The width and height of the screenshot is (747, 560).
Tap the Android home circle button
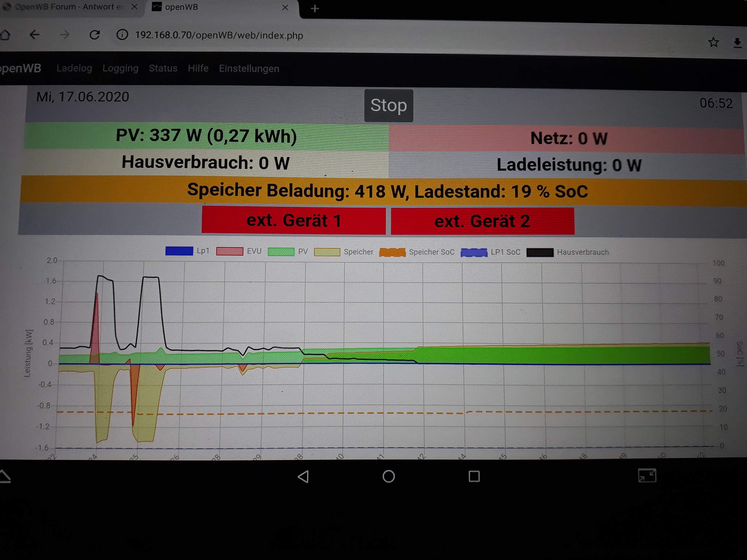[389, 476]
